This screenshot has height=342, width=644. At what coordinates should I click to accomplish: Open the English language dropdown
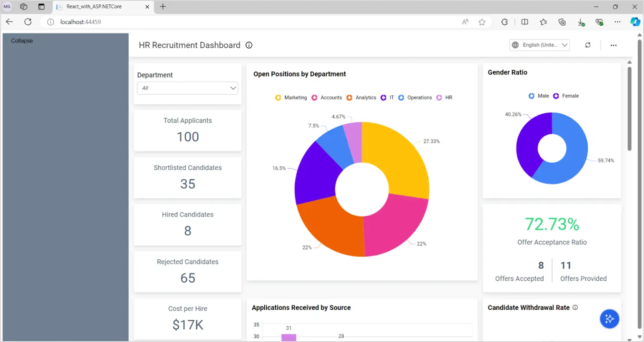539,45
